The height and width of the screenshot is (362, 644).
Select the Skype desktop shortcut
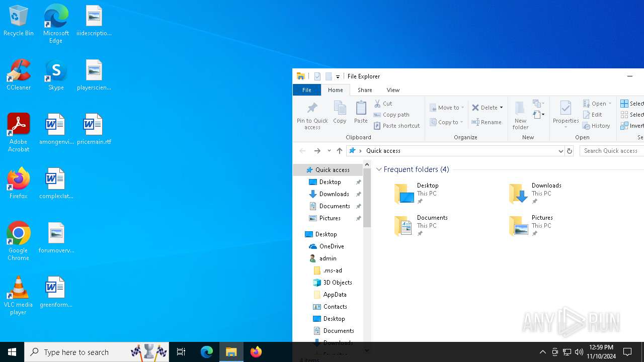point(56,75)
